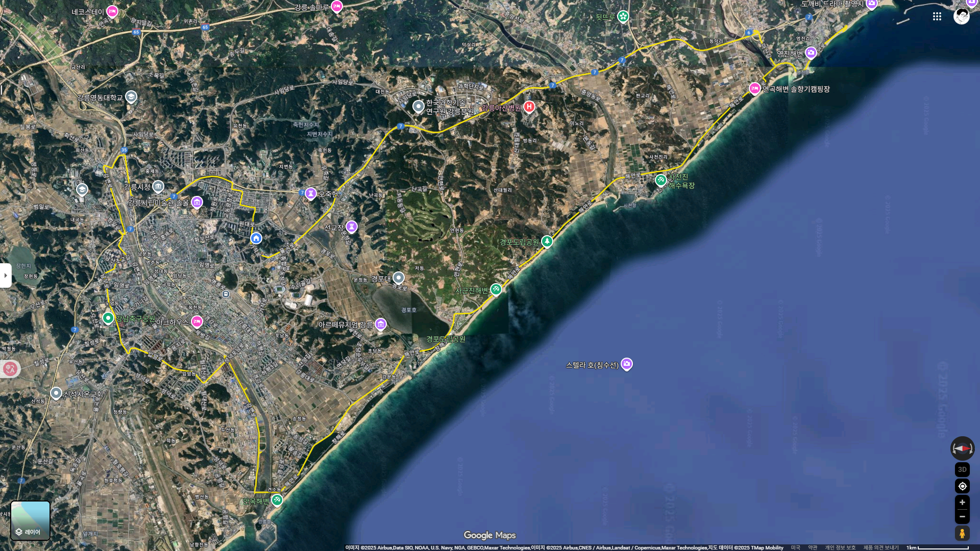Open 제품 의견 보내기 feedback link
Image resolution: width=980 pixels, height=551 pixels.
pyautogui.click(x=881, y=547)
